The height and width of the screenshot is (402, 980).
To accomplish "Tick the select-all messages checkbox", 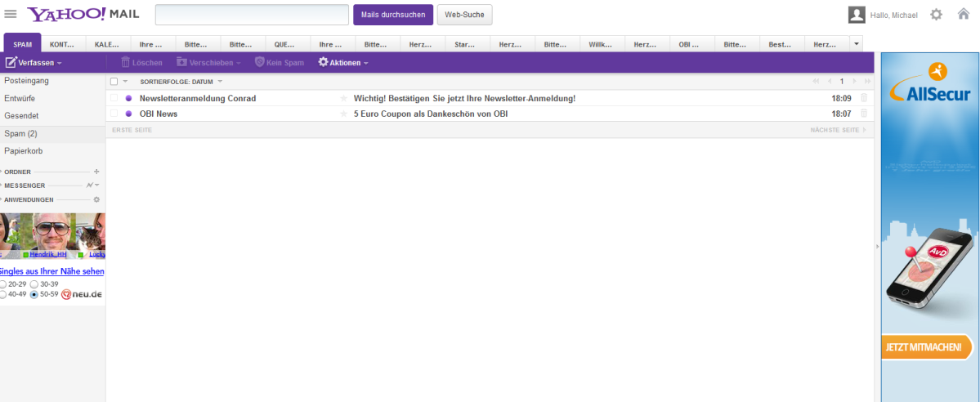I will click(x=114, y=81).
